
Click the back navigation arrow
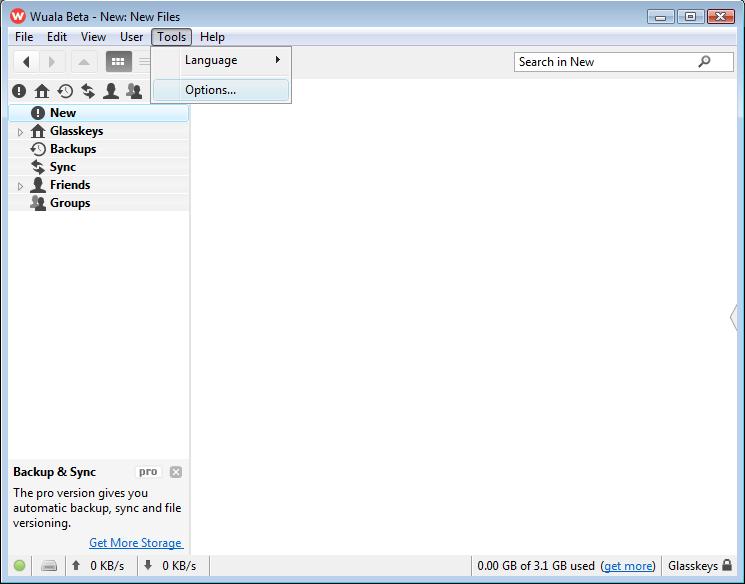(x=26, y=62)
